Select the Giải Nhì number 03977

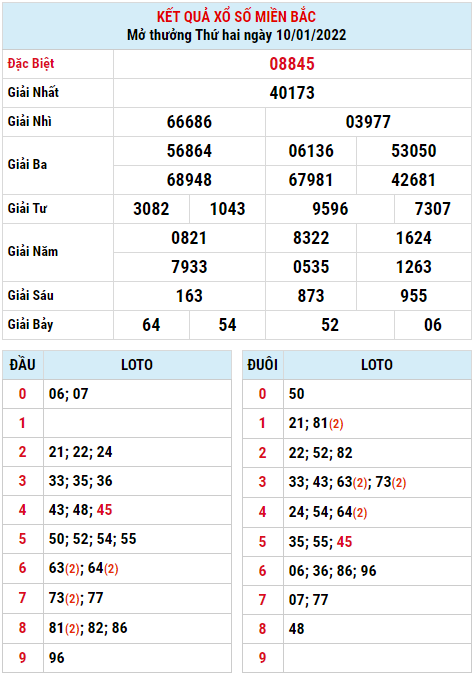coord(368,122)
